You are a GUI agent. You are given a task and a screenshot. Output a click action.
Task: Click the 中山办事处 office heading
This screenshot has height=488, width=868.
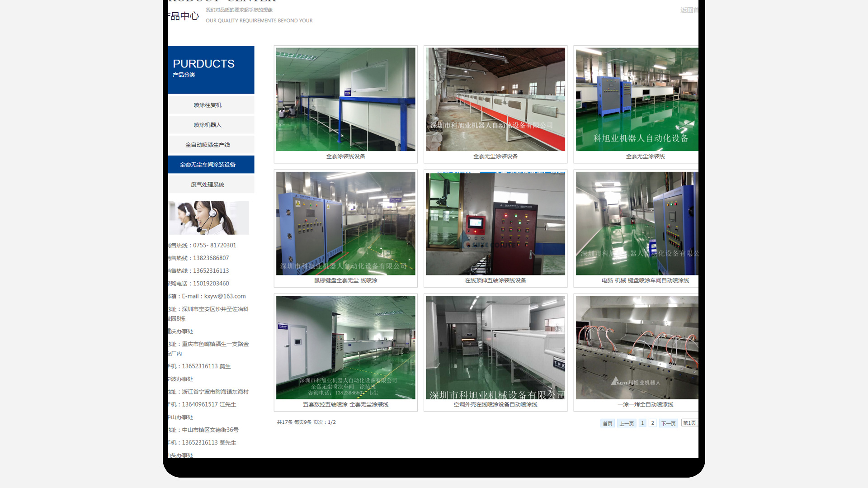181,417
